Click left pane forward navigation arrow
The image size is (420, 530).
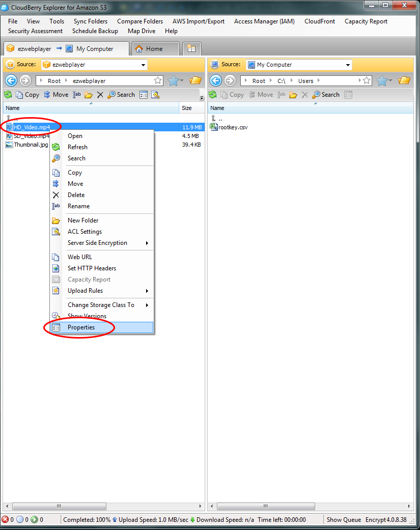tap(25, 81)
